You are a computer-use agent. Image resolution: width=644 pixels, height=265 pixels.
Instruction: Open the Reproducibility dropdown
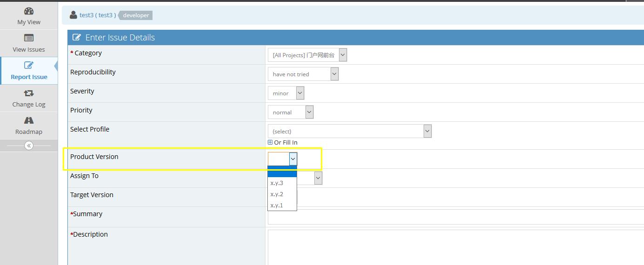point(303,74)
